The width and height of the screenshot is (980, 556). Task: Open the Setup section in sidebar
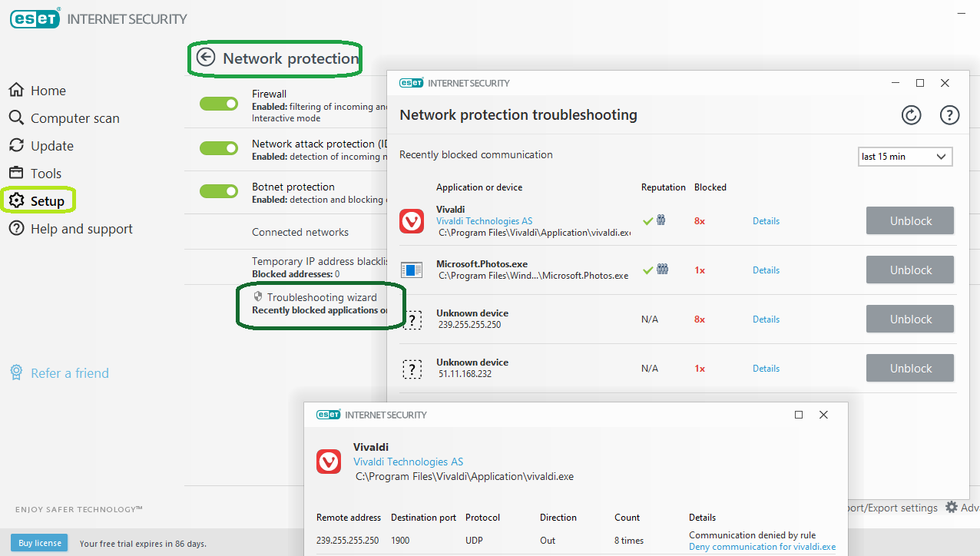(x=39, y=201)
